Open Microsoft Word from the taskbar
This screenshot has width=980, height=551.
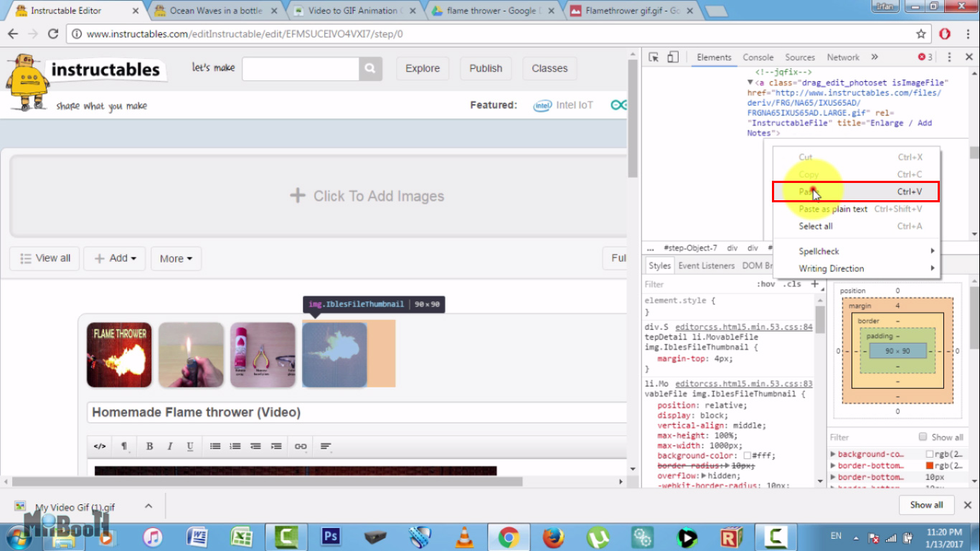click(197, 537)
